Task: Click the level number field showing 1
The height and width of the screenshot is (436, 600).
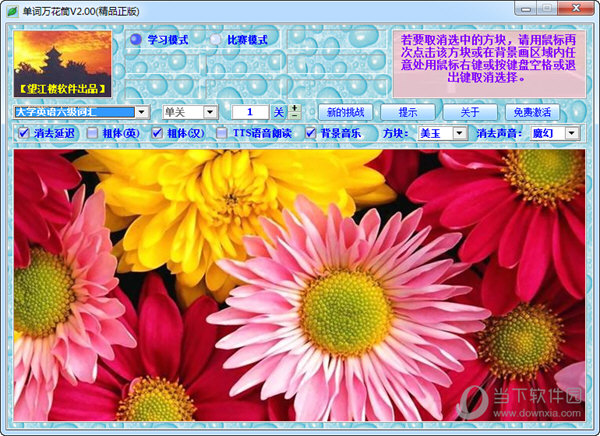Action: point(250,112)
